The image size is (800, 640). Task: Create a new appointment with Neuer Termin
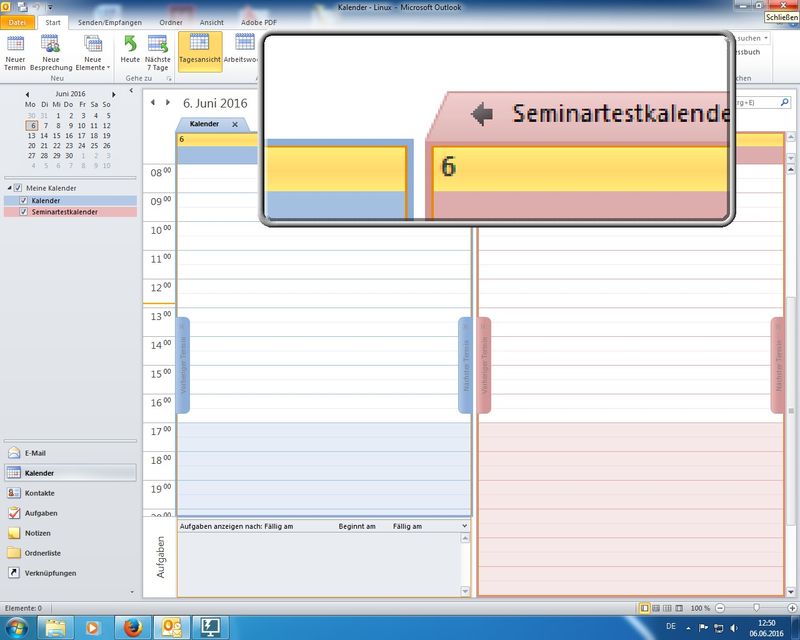tap(16, 51)
